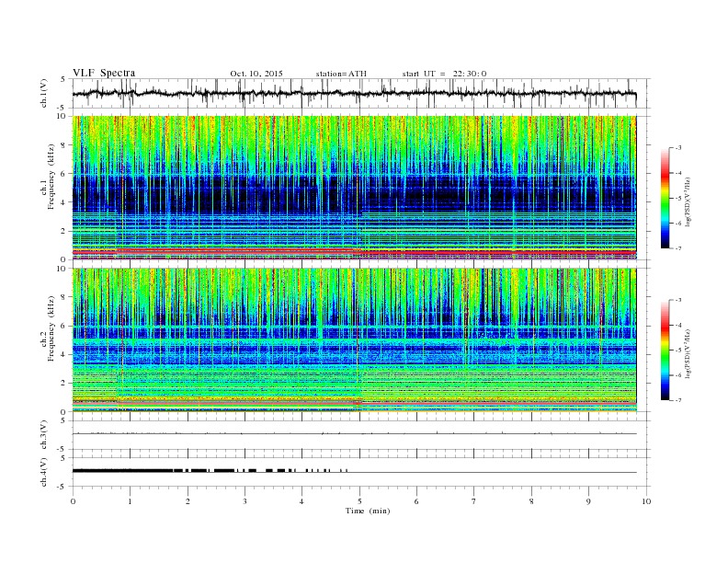
Task: Click the 4 kHz tick of ch.1 spectrogram
Action: pyautogui.click(x=64, y=202)
